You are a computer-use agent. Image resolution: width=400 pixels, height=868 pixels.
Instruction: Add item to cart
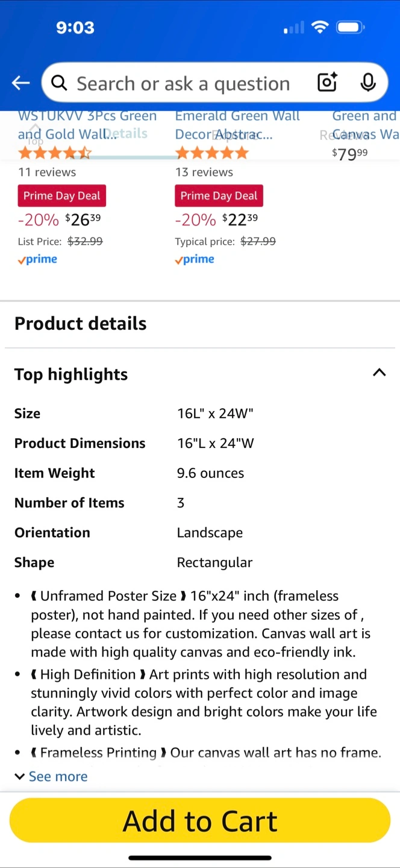[200, 820]
